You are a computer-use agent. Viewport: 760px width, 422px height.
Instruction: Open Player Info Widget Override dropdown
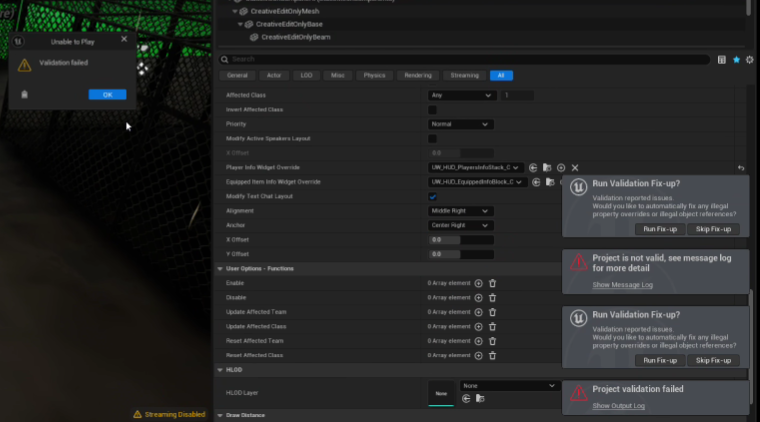pyautogui.click(x=475, y=168)
